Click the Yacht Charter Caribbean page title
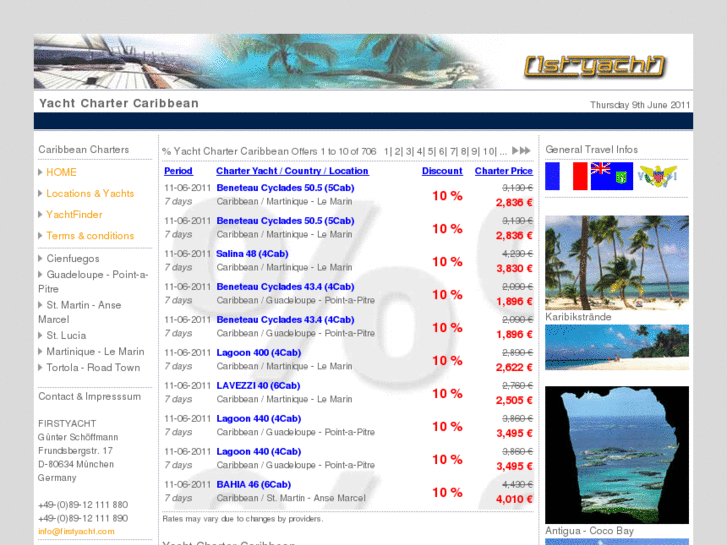 119,103
